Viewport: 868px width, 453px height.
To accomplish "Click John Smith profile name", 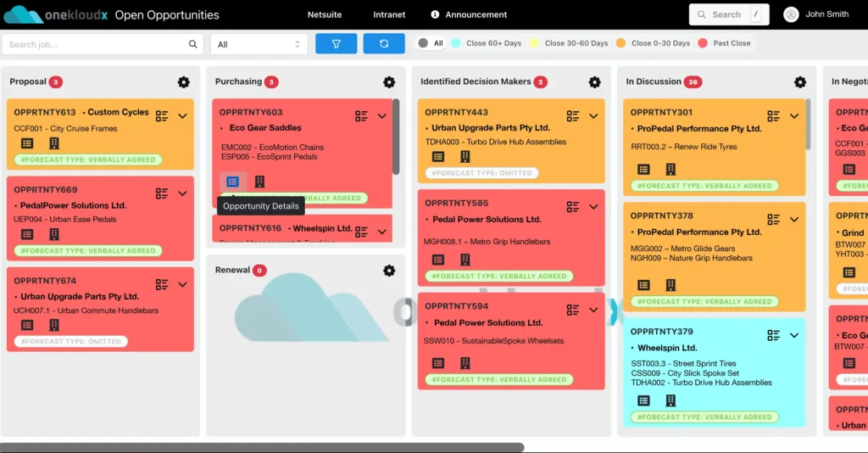I will (x=827, y=14).
